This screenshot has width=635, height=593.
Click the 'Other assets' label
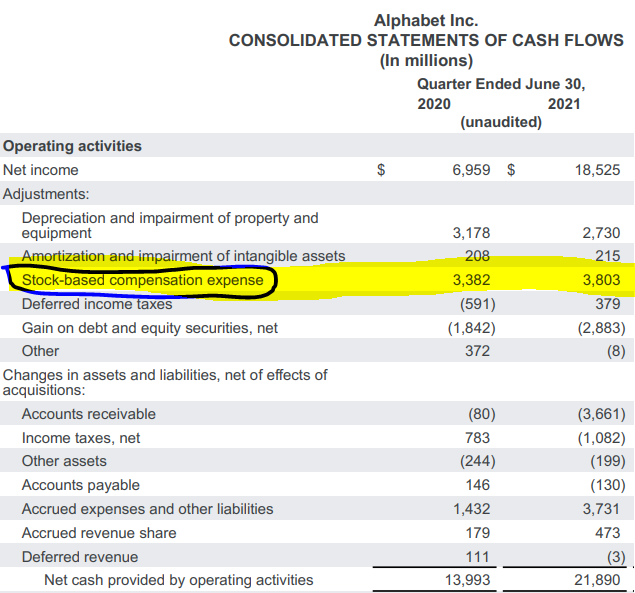[x=64, y=461]
